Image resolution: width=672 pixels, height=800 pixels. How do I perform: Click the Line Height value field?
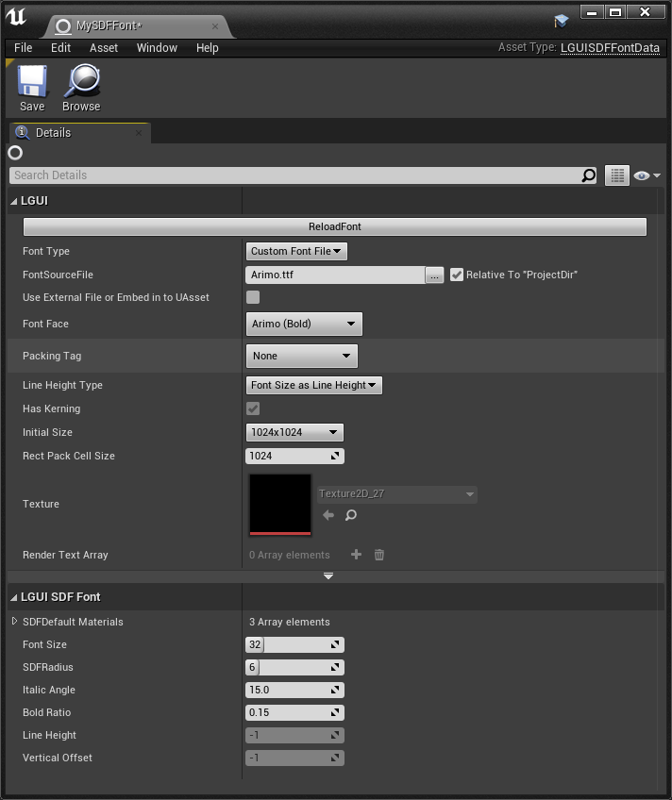click(x=294, y=735)
